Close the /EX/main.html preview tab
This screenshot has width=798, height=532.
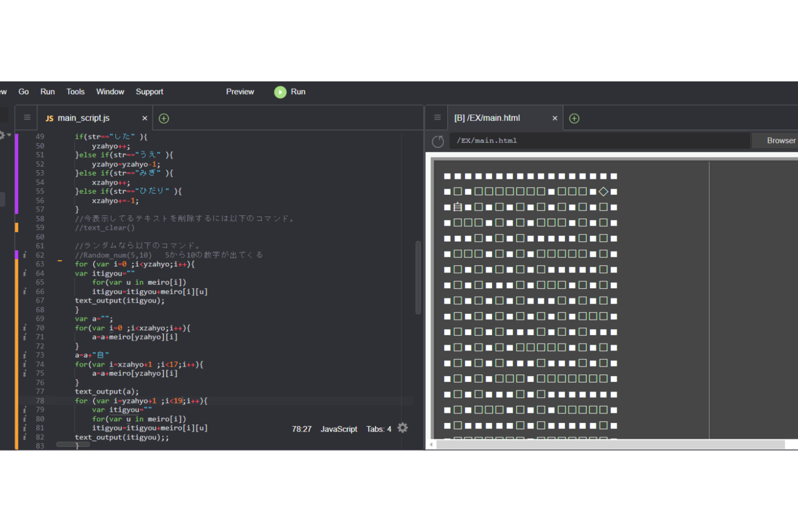coord(555,118)
